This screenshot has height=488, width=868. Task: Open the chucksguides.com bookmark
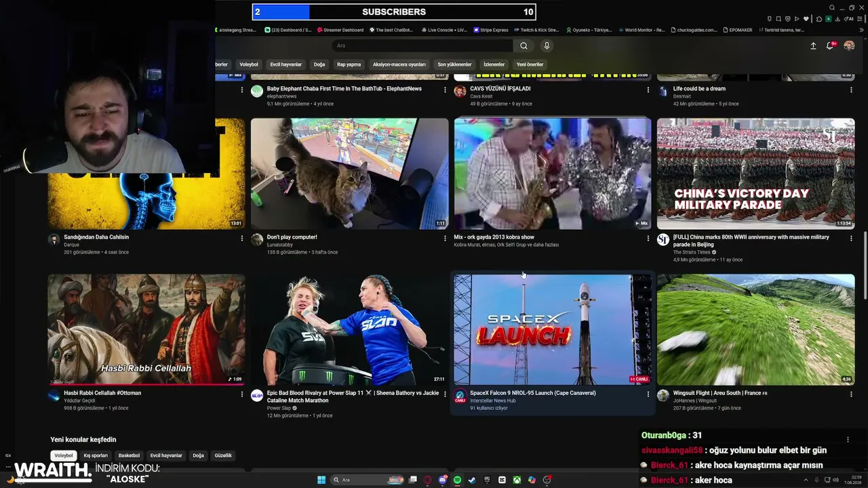pyautogui.click(x=694, y=30)
